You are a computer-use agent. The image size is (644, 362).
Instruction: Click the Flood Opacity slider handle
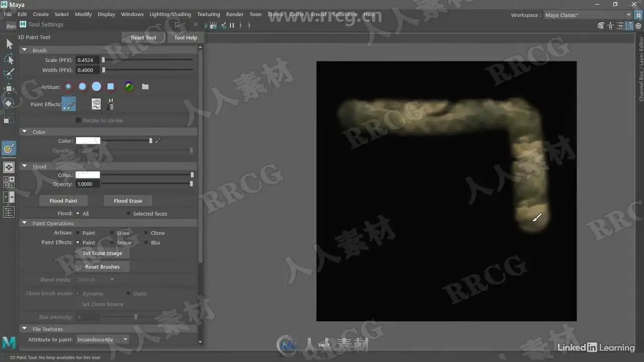pos(191,184)
